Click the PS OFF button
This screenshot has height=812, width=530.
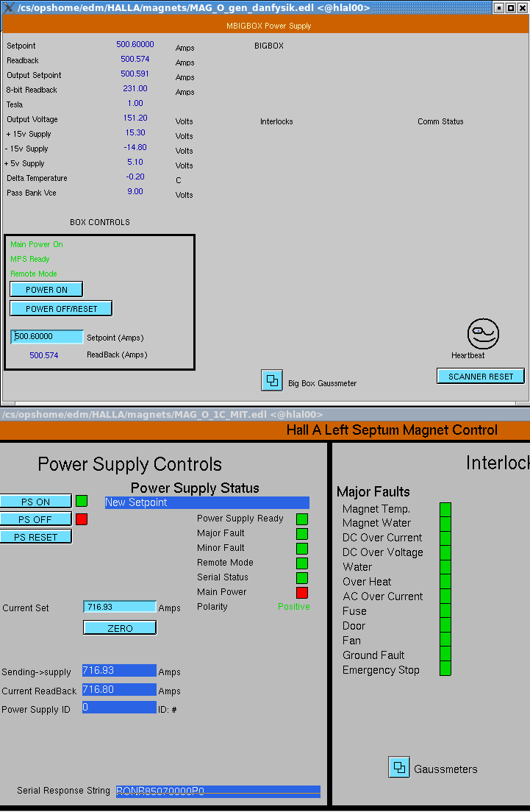coord(36,519)
